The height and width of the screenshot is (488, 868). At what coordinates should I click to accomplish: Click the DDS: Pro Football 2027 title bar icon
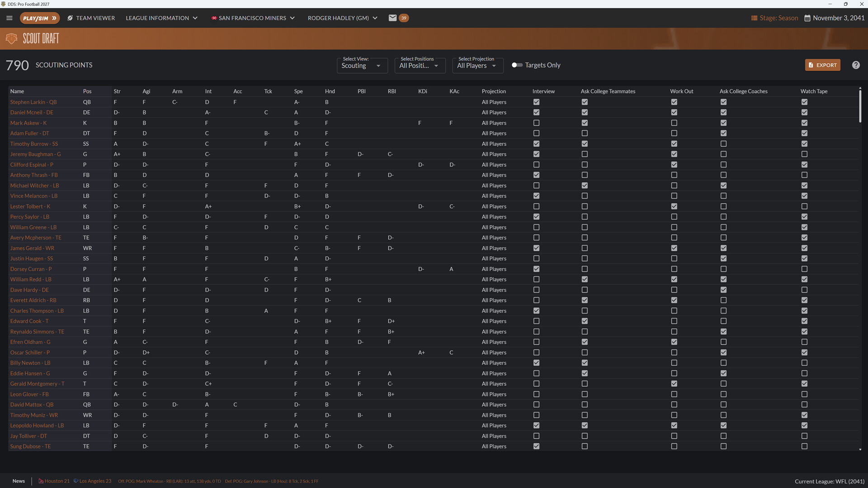(4, 4)
